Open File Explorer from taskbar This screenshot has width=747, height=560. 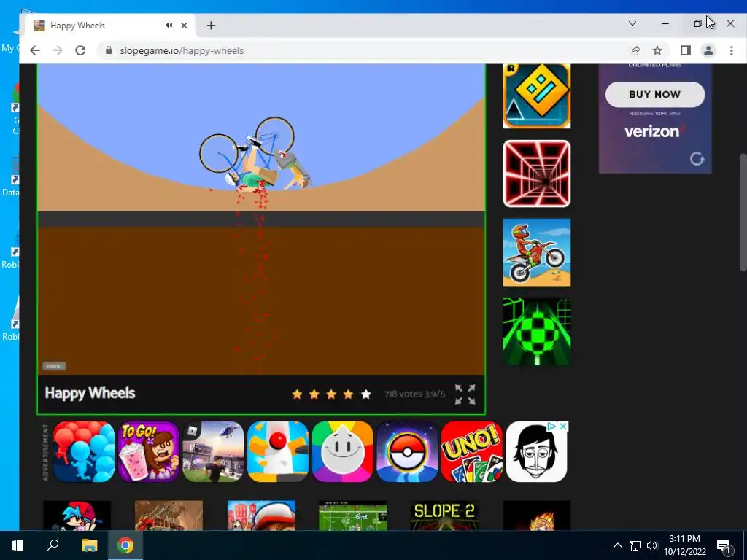(89, 545)
